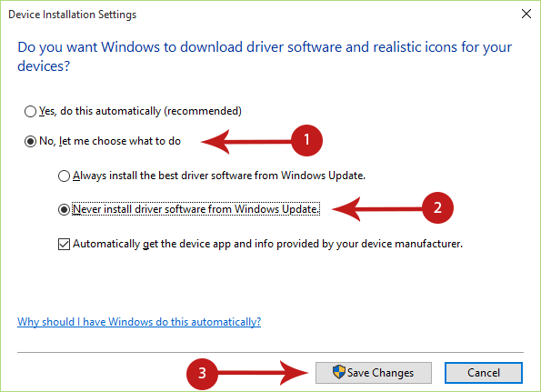Click the 'Automatically get the device app' label text

pos(267,244)
